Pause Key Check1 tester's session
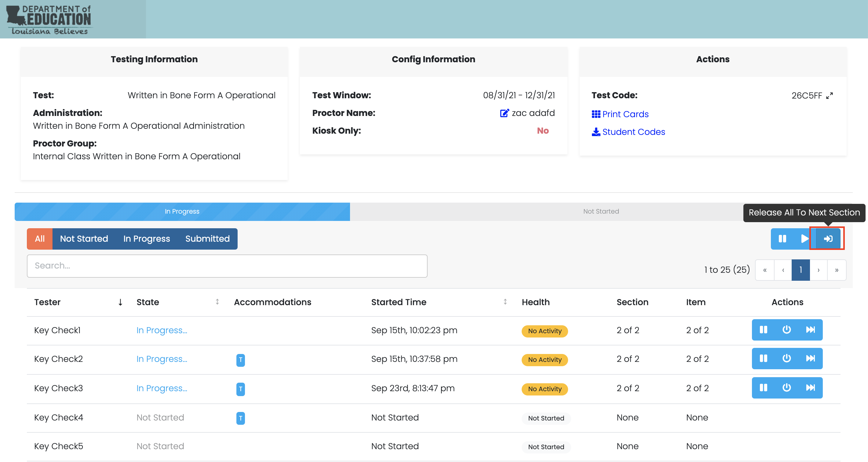This screenshot has height=462, width=868. [763, 330]
